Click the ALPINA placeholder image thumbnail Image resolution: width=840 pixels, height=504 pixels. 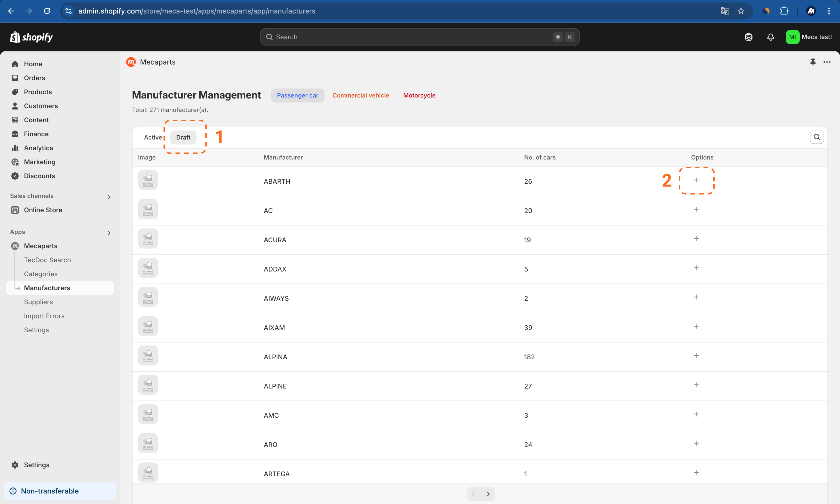coord(148,355)
